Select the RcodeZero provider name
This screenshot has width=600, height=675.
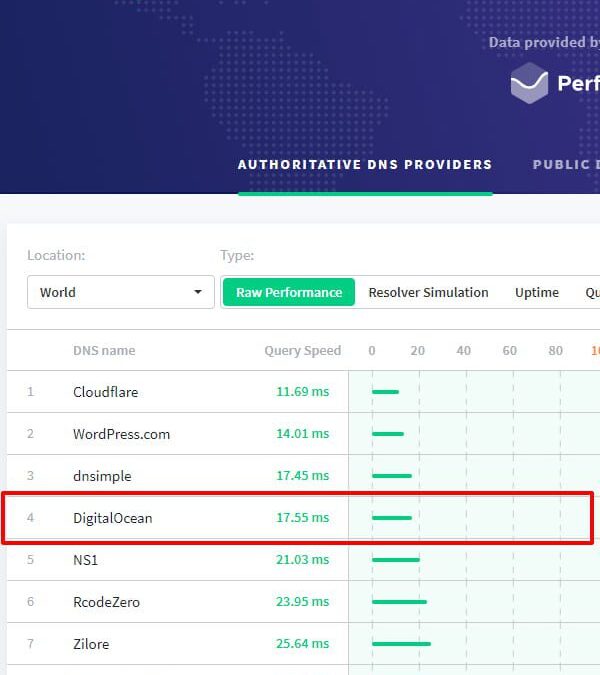pyautogui.click(x=106, y=602)
